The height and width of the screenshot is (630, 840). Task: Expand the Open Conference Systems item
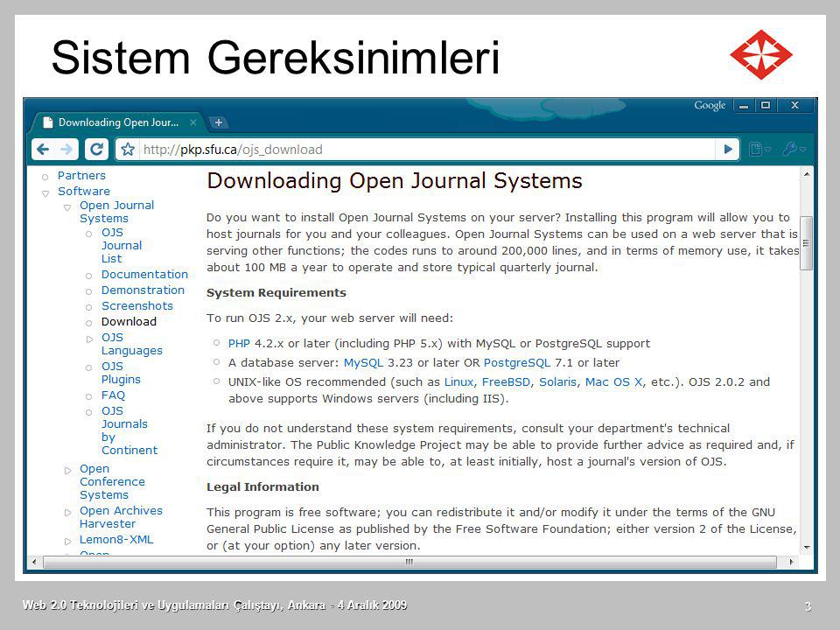point(67,471)
